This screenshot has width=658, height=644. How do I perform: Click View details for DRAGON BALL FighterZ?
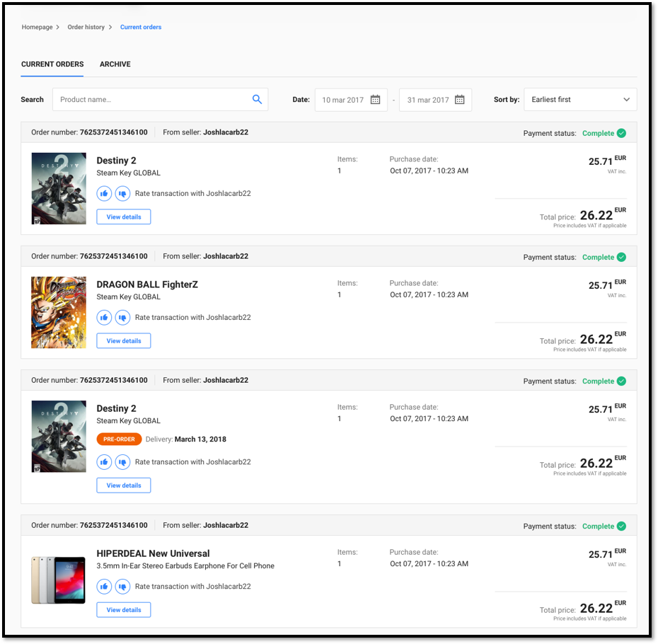pyautogui.click(x=123, y=340)
